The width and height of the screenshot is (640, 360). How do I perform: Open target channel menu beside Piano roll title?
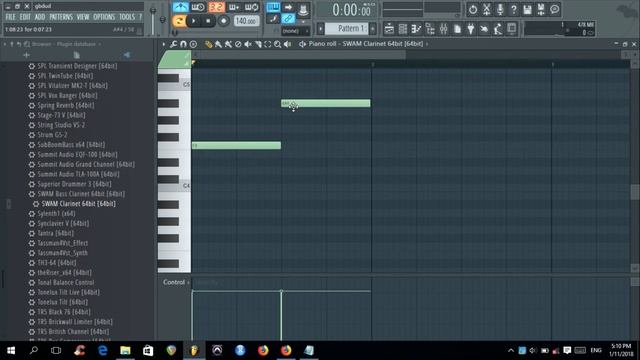[x=302, y=44]
